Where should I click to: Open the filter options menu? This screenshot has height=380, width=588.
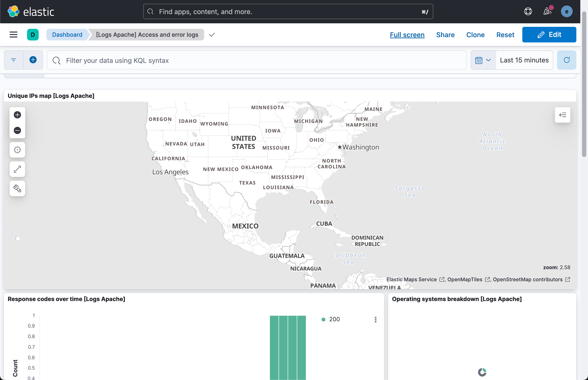(x=14, y=60)
